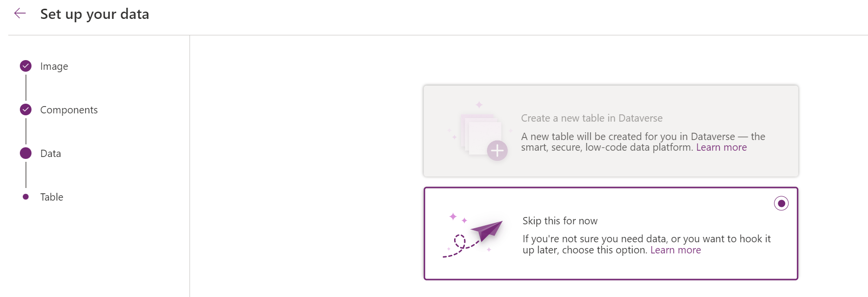Click the Table step bullet indicator
The height and width of the screenshot is (297, 868).
pyautogui.click(x=25, y=197)
